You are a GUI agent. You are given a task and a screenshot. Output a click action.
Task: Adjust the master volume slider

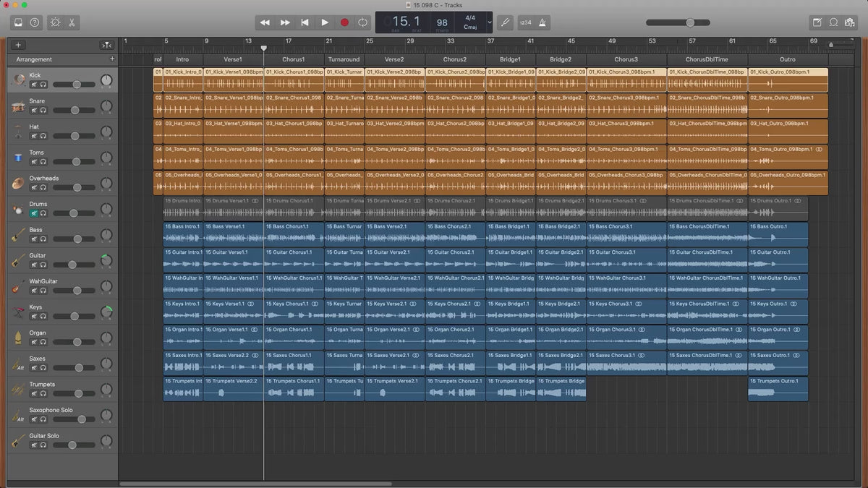(x=690, y=22)
